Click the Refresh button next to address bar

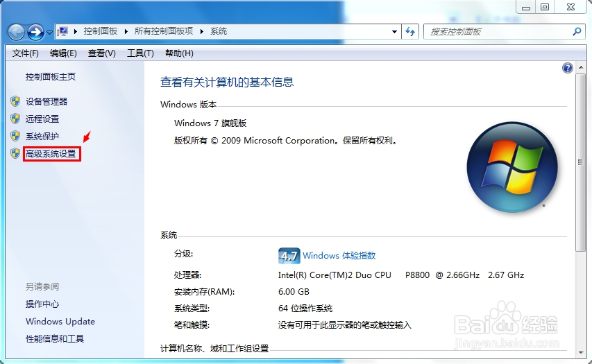410,32
